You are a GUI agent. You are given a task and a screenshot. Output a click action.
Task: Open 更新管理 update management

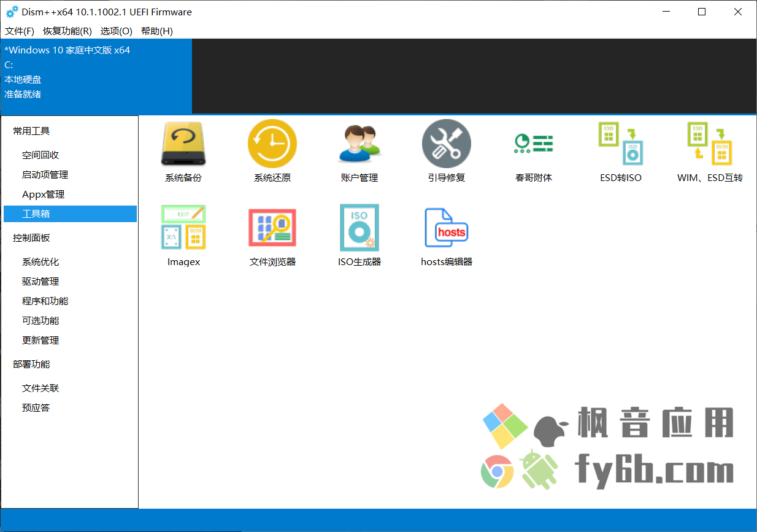(x=70, y=341)
